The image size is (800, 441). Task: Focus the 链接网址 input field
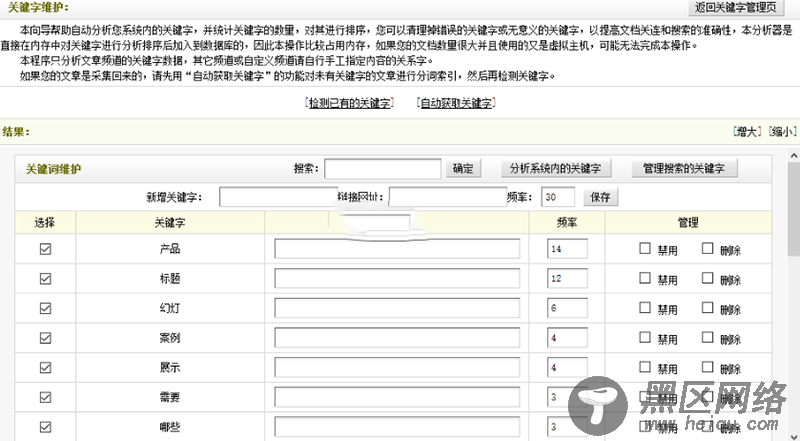pyautogui.click(x=448, y=197)
